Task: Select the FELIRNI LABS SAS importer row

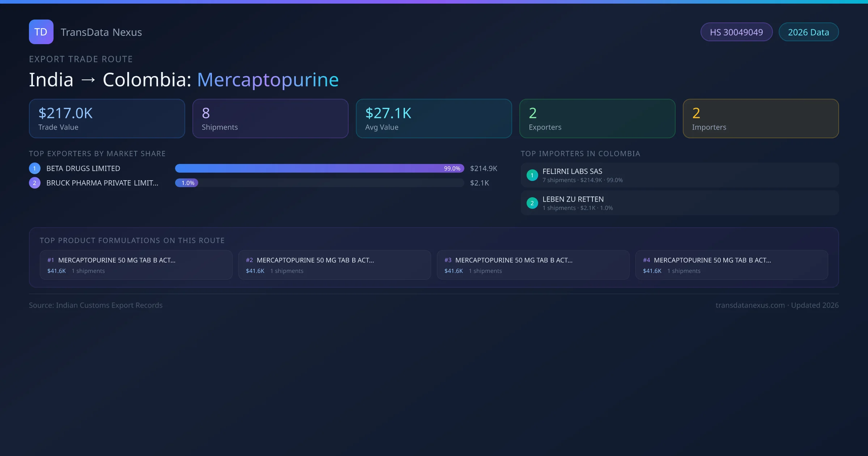Action: (679, 175)
